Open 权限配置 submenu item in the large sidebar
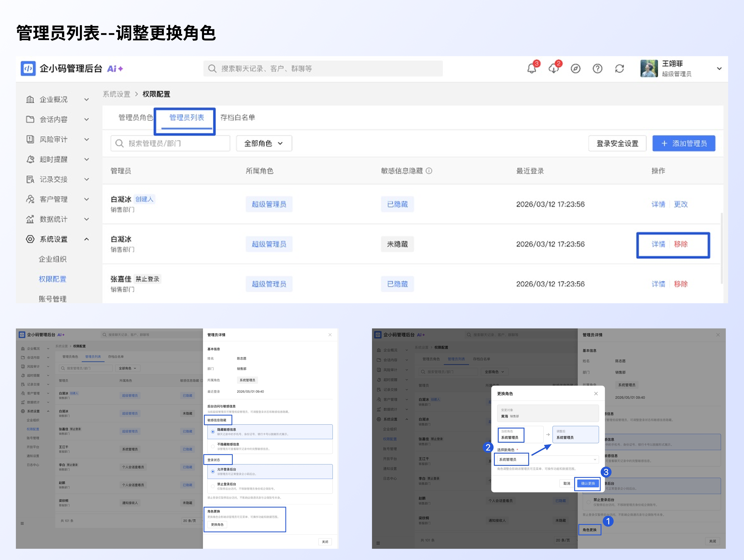The width and height of the screenshot is (744, 560). point(53,279)
